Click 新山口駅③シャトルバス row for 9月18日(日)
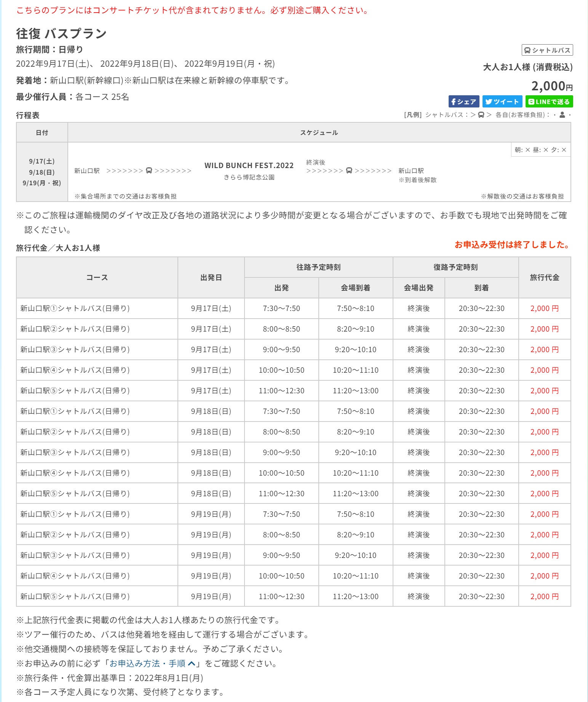This screenshot has width=588, height=702. [294, 452]
